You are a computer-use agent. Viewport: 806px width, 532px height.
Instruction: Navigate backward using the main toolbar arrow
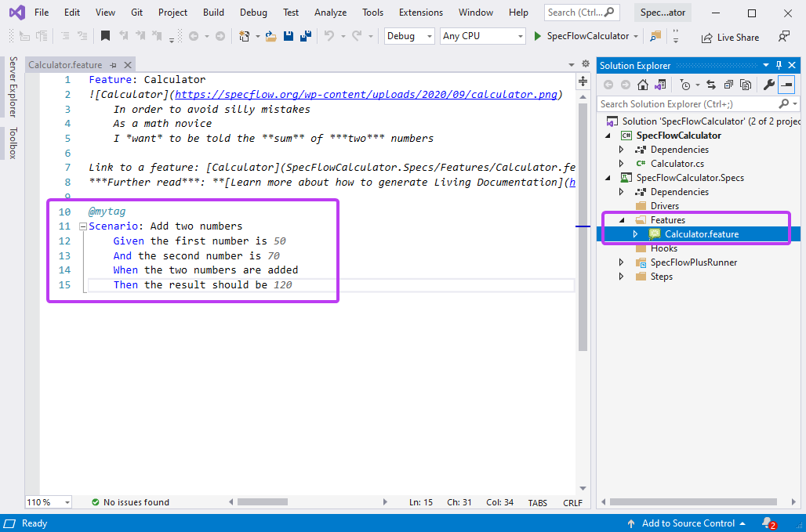coord(194,36)
